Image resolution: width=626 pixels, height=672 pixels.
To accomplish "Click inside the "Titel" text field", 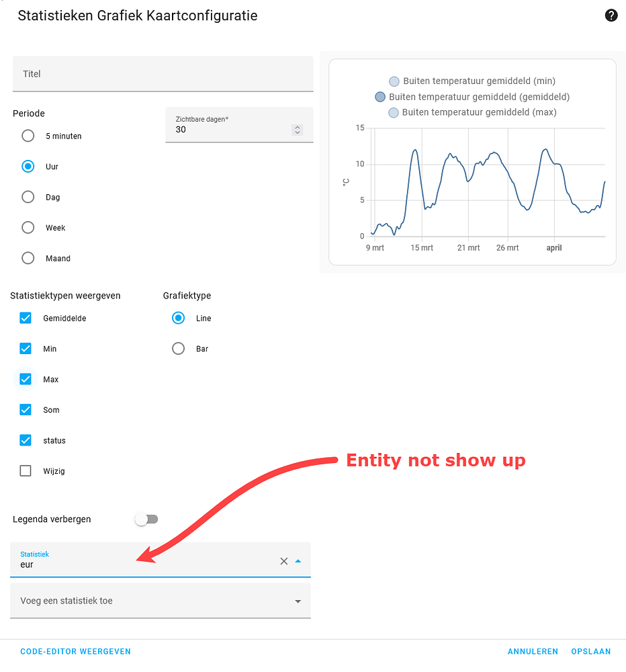I will (x=161, y=74).
